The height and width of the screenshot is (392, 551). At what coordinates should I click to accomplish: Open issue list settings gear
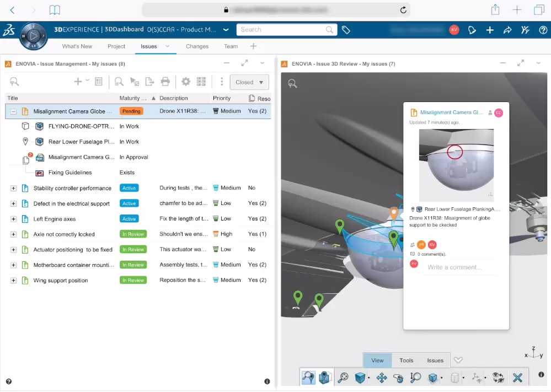tap(186, 82)
